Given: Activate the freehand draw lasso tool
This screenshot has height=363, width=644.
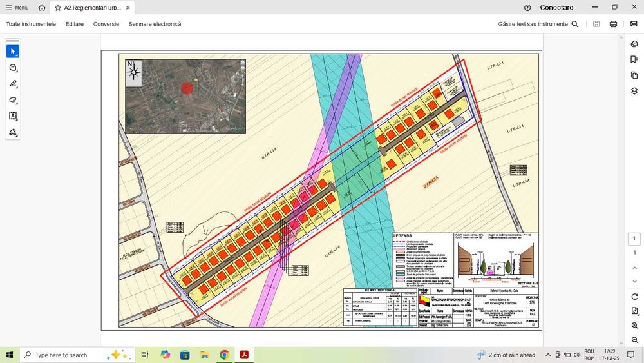Looking at the screenshot, I should 13,100.
